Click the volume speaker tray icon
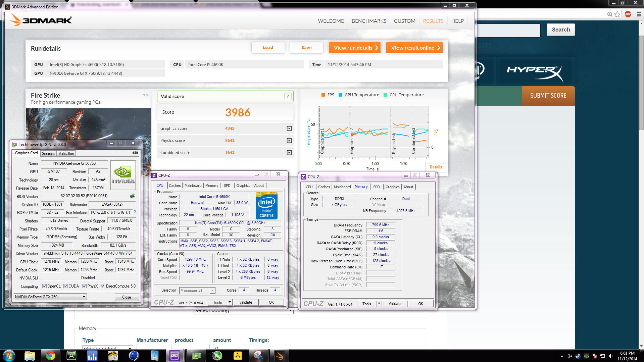Viewport: 644px width, 362px height. click(x=610, y=356)
